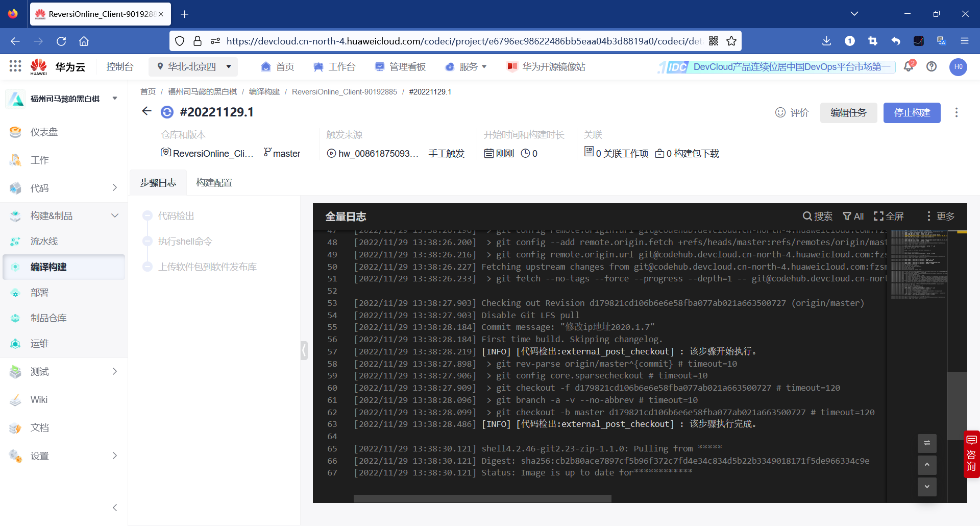
Task: Open Workbench (工作台) in the top navigation
Action: point(334,66)
